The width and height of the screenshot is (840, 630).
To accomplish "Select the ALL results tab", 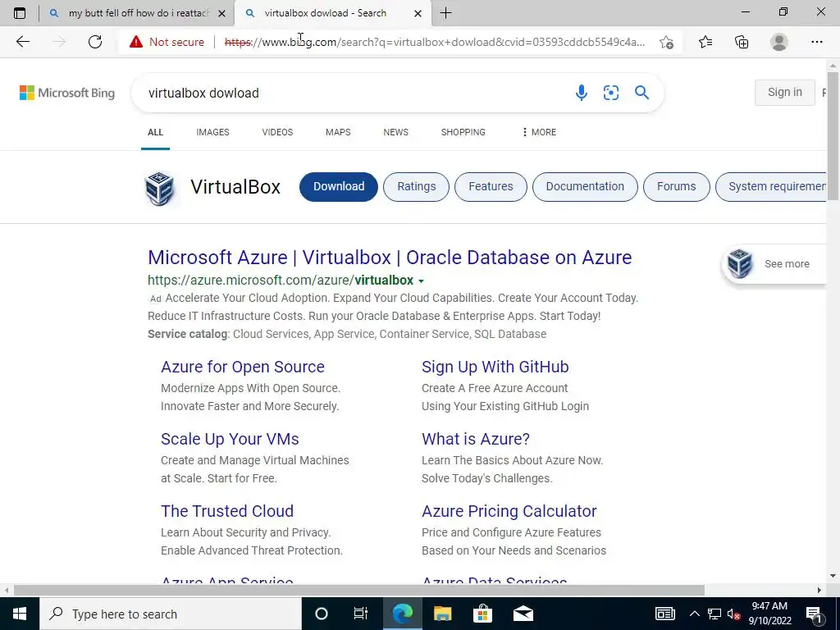I will point(155,132).
